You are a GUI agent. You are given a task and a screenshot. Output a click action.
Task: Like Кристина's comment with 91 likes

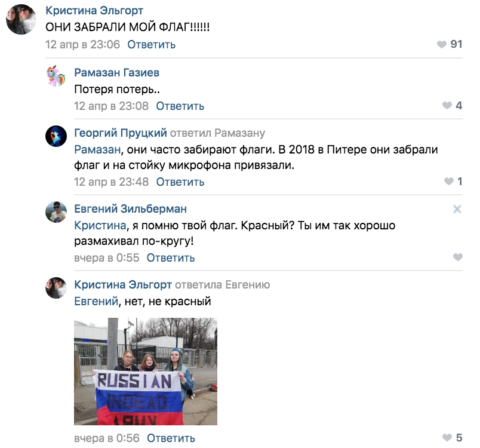[441, 44]
